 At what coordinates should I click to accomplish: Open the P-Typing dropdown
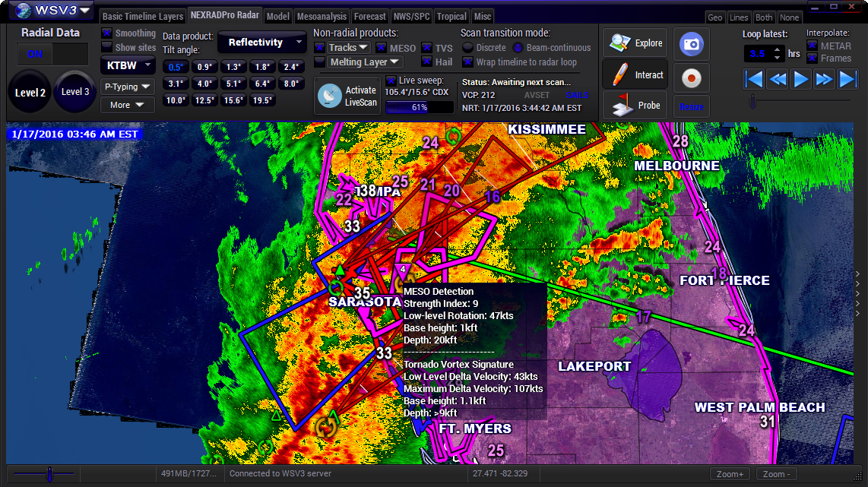pos(128,87)
